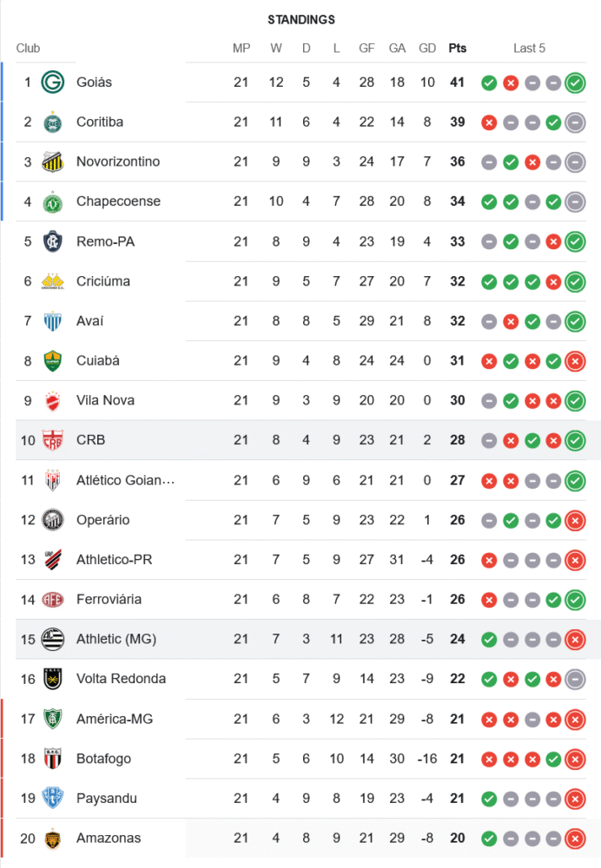
Task: Click the Chapecoense team badge
Action: (54, 201)
